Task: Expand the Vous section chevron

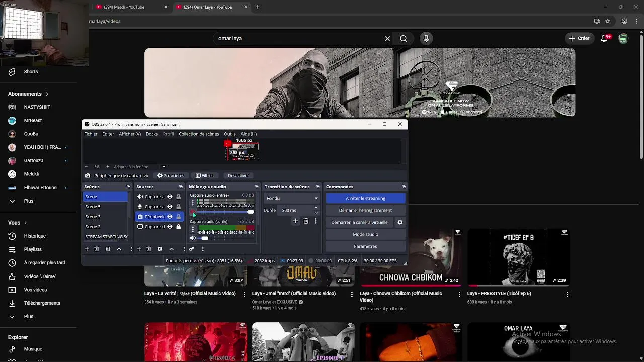Action: coord(25,223)
